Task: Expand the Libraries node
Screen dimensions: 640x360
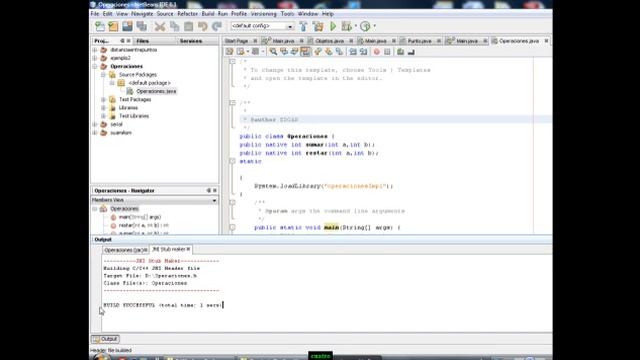Action: 104,108
